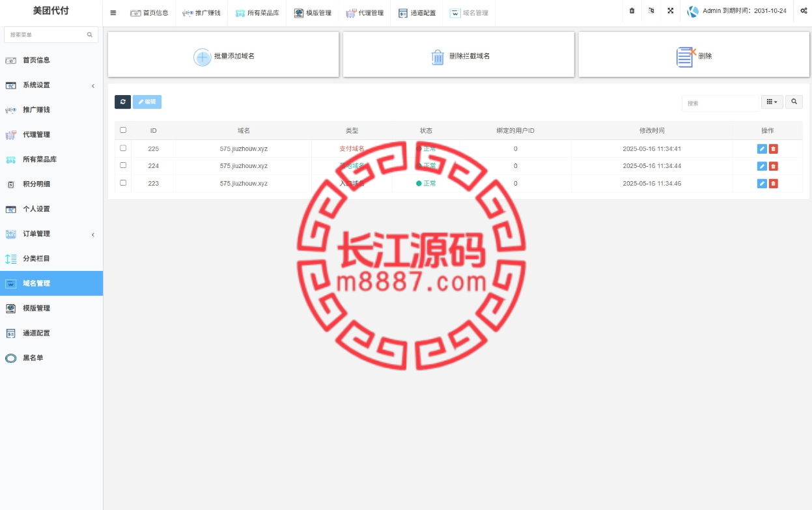The width and height of the screenshot is (812, 510).
Task: Sort by the ID column header
Action: [153, 130]
